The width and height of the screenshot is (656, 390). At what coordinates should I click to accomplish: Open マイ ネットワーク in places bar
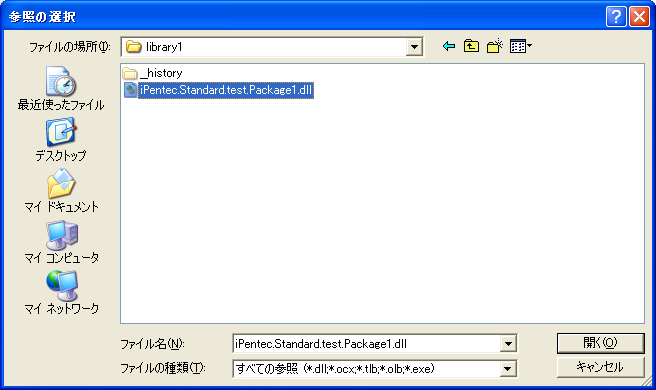pos(62,293)
